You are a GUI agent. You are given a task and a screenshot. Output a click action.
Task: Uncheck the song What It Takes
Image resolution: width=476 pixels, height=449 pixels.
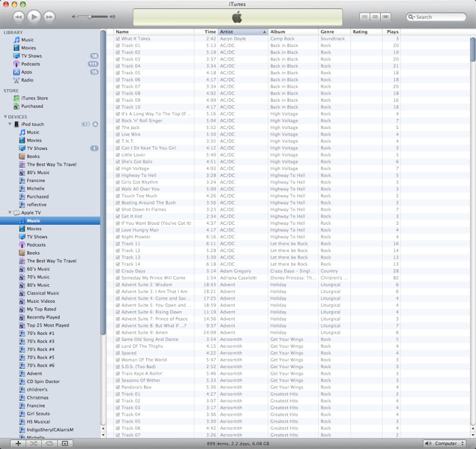coord(117,39)
